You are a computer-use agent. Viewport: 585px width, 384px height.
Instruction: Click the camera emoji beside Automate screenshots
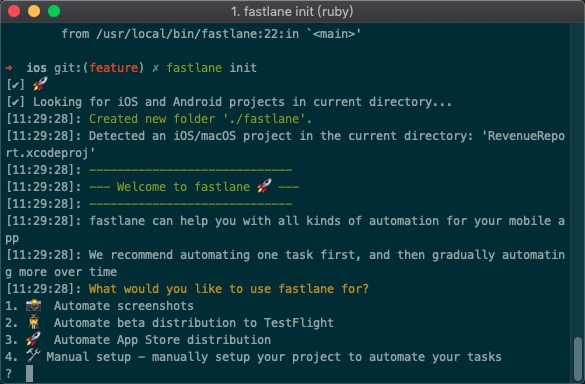pos(33,305)
